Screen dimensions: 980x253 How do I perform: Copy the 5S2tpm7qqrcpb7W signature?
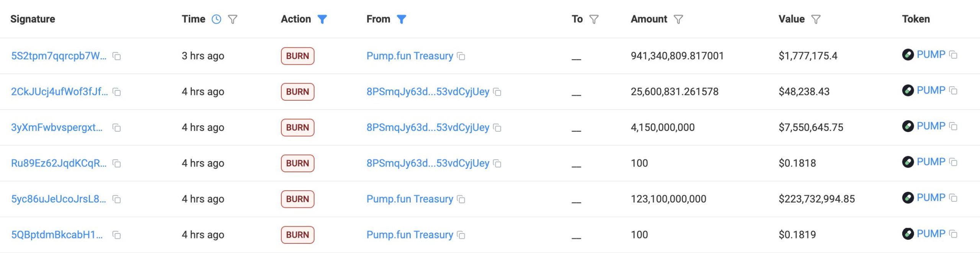pyautogui.click(x=117, y=56)
